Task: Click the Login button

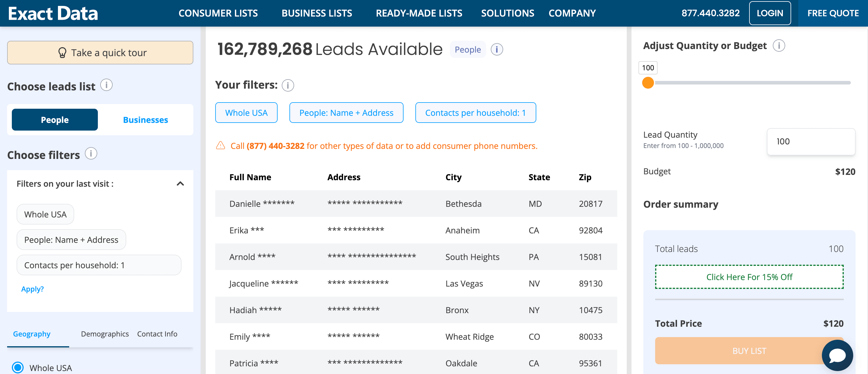Action: pos(770,13)
